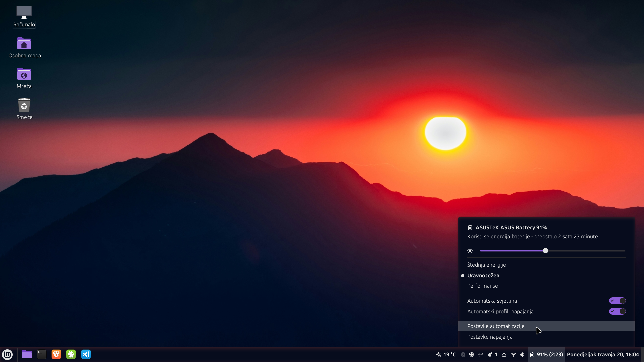Open Postavke automatizacije

click(x=496, y=326)
